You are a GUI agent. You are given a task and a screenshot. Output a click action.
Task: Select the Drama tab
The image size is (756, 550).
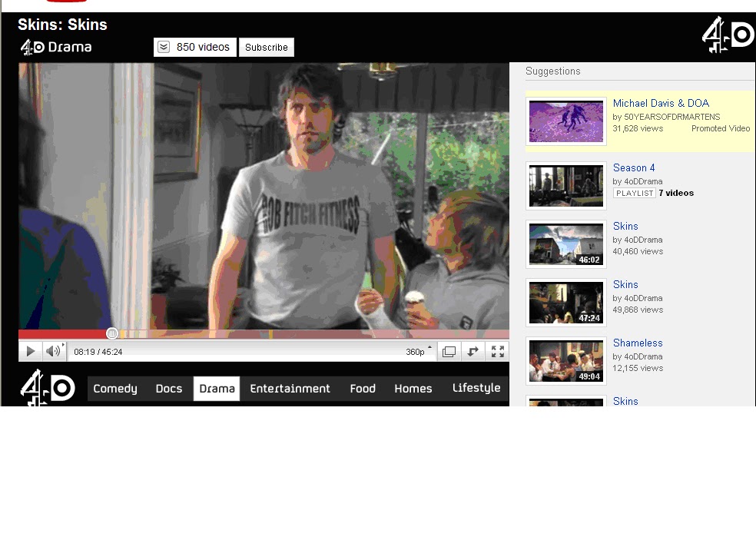coord(217,389)
